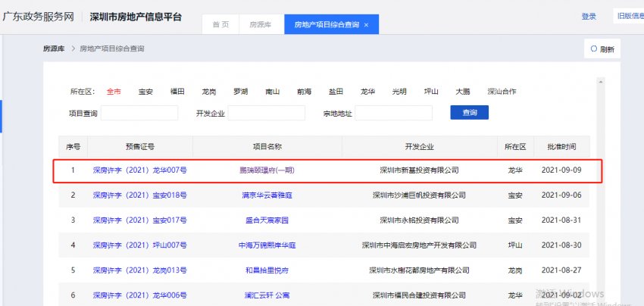
Task: Open permit 深房许字（2021）坪山007号
Action: coord(140,245)
